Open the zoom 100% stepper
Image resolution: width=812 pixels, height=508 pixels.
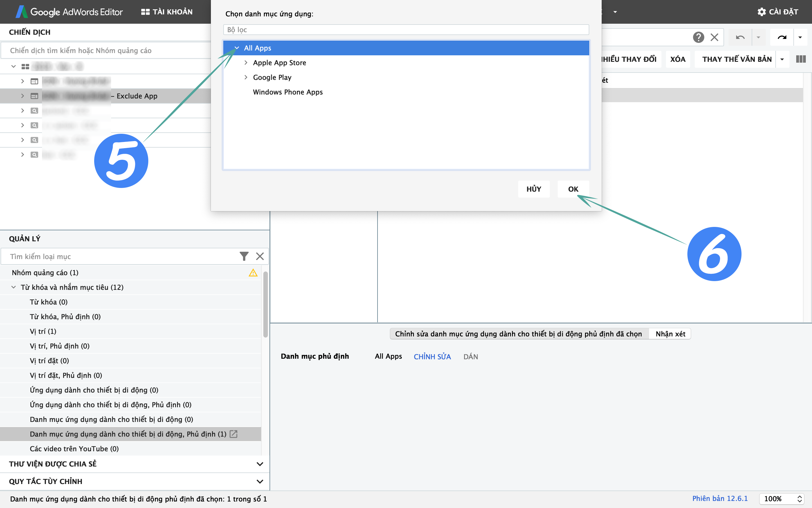pyautogui.click(x=800, y=499)
